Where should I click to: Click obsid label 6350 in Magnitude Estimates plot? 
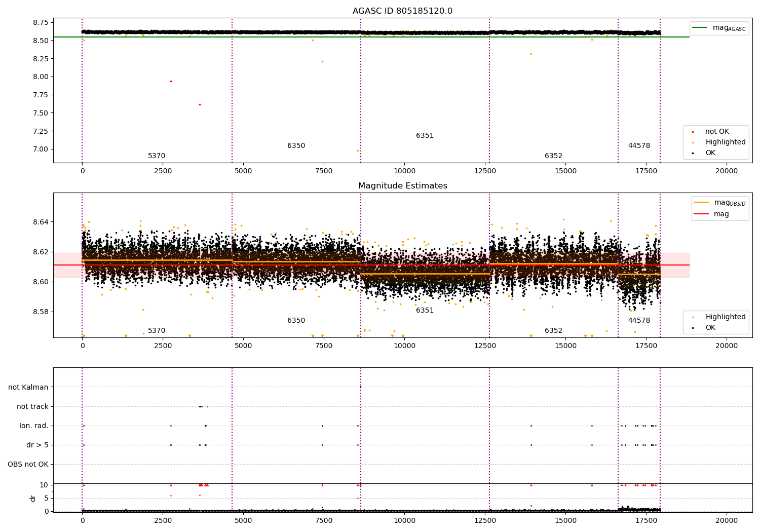[296, 321]
